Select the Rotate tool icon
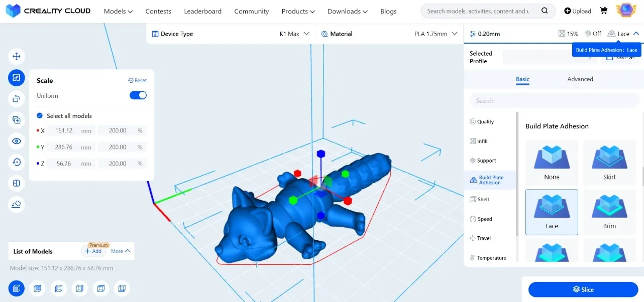Screen dimensions: 644x302 [x=16, y=98]
